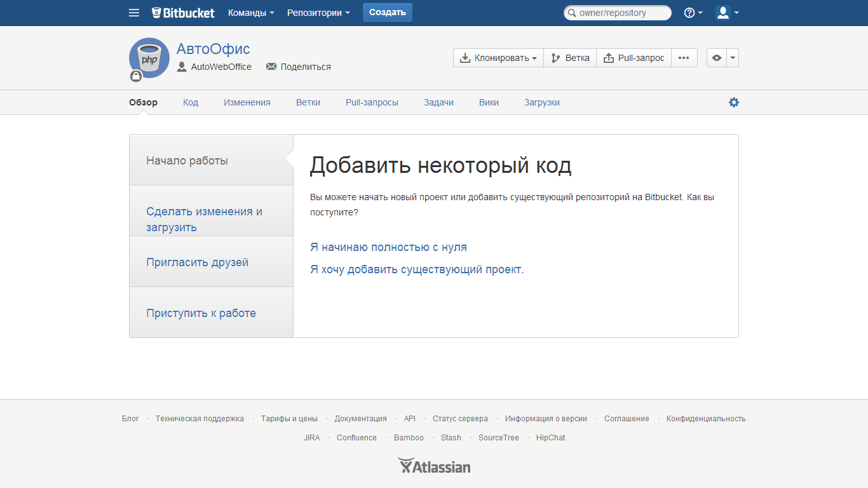Click Я начинаю полностью с нуля
868x488 pixels.
click(x=388, y=247)
